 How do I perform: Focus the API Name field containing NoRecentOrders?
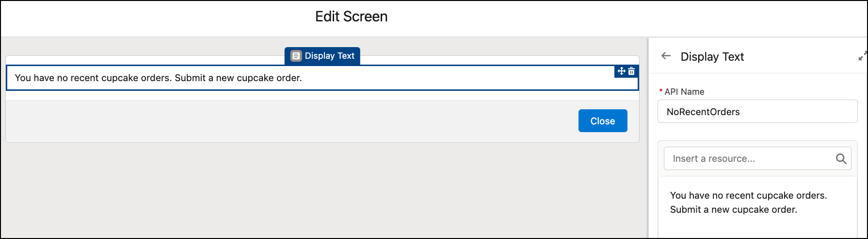click(757, 112)
